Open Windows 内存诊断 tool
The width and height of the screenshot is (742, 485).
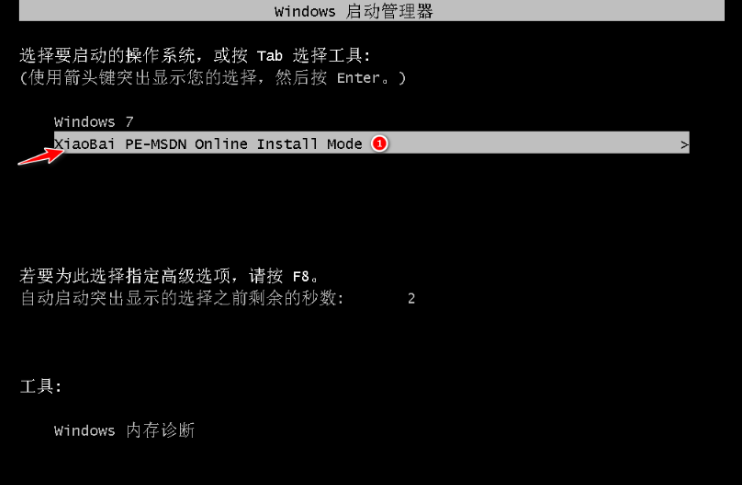[124, 430]
